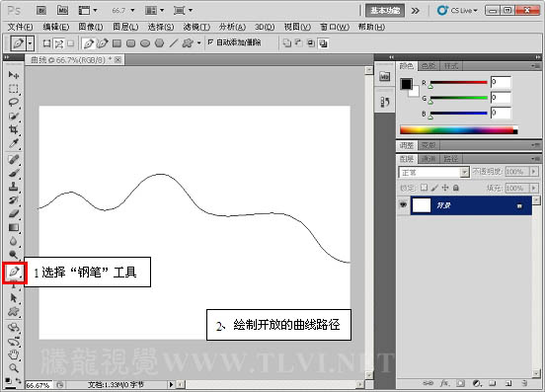Screen dimensions: 545x392
Task: Select the Zoom tool
Action: click(14, 368)
